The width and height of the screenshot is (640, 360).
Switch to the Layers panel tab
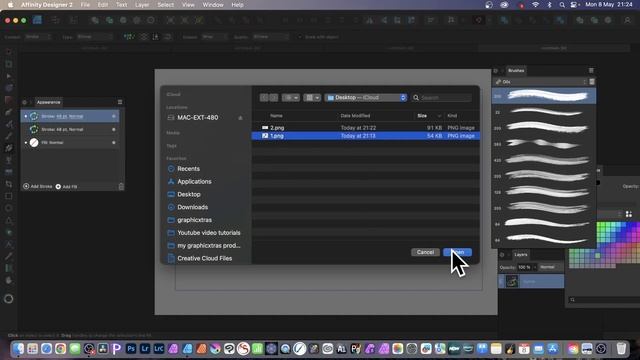pyautogui.click(x=520, y=254)
